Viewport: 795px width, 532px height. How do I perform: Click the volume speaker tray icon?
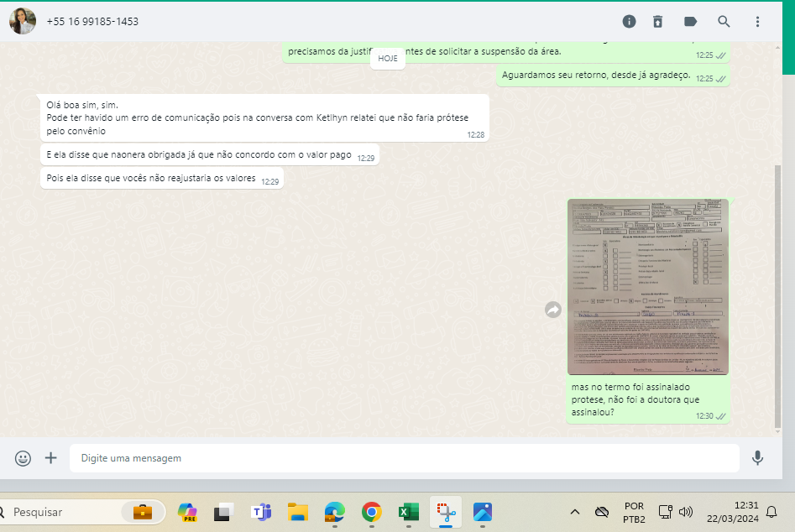tap(686, 512)
